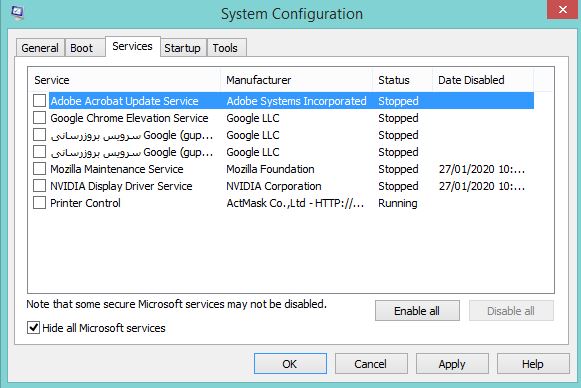Open the Tools tab
The image size is (581, 388).
coord(226,48)
